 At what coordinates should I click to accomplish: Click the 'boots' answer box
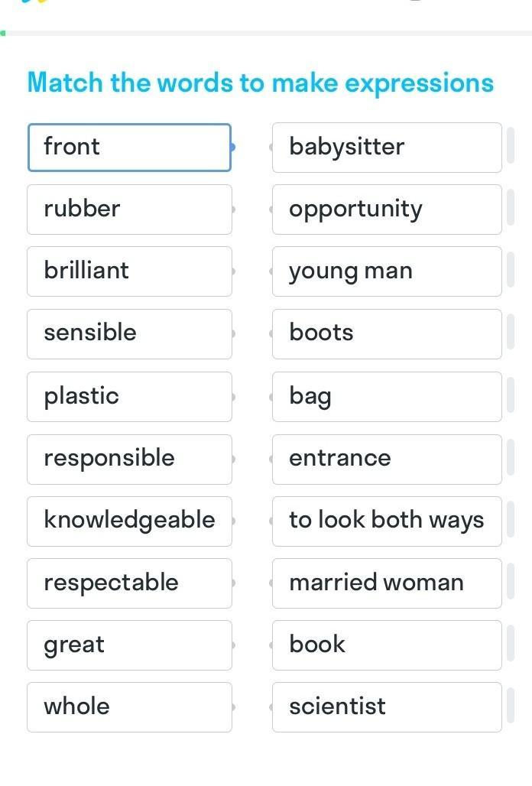[387, 334]
